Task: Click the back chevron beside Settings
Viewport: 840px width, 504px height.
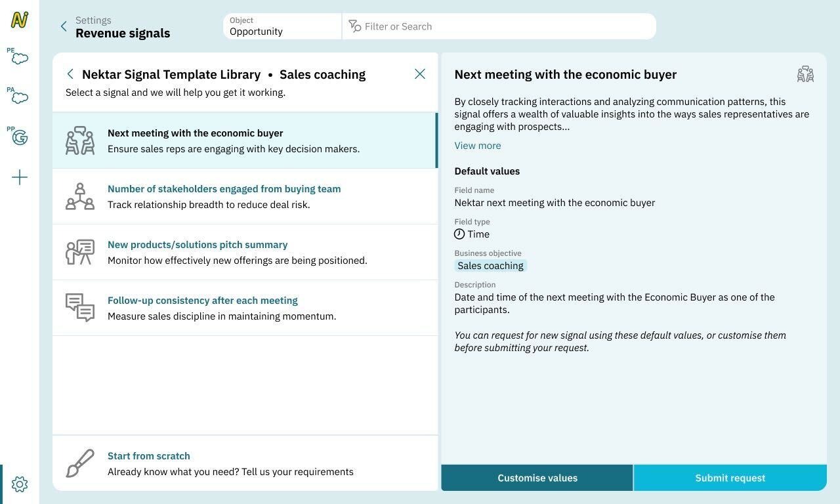Action: 64,26
